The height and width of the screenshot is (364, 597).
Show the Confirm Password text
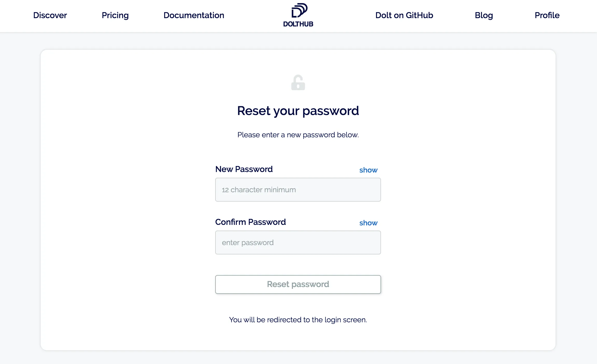[x=369, y=223]
